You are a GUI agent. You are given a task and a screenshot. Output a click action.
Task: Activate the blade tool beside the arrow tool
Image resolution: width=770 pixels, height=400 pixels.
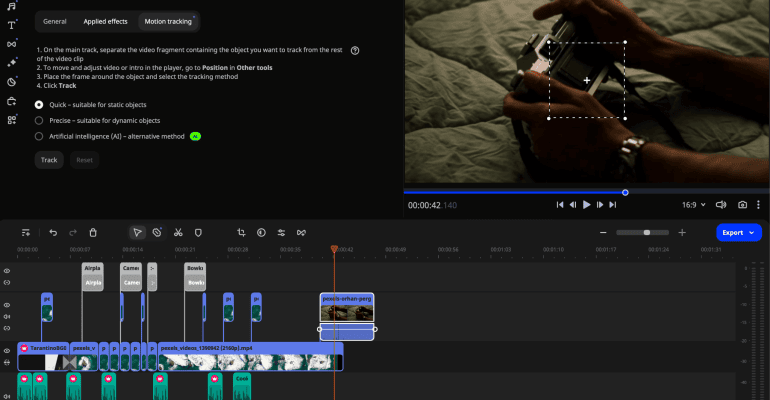(157, 233)
